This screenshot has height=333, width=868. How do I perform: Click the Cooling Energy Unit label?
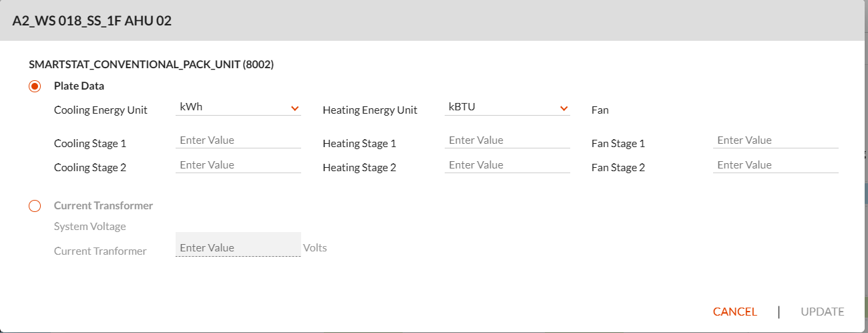pos(101,110)
